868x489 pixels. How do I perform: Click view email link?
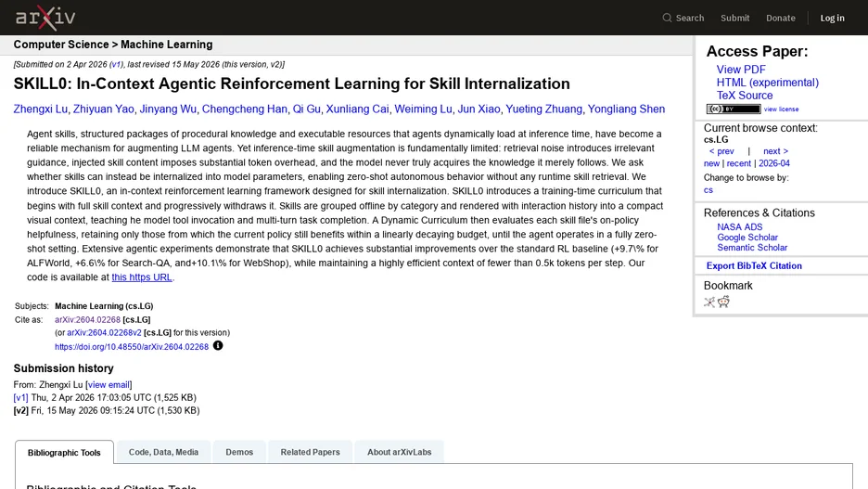(108, 384)
